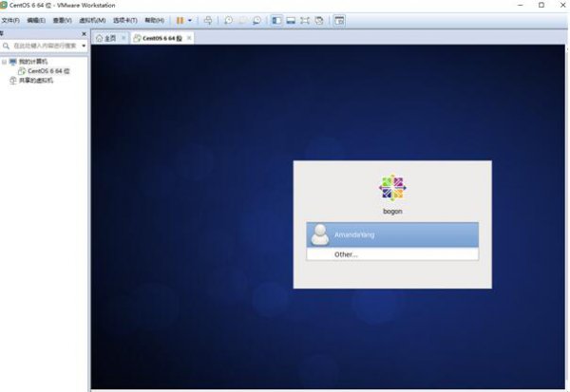Image resolution: width=570 pixels, height=392 pixels.
Task: Select 共享的虚拟机 in the library tree
Action: (x=36, y=81)
